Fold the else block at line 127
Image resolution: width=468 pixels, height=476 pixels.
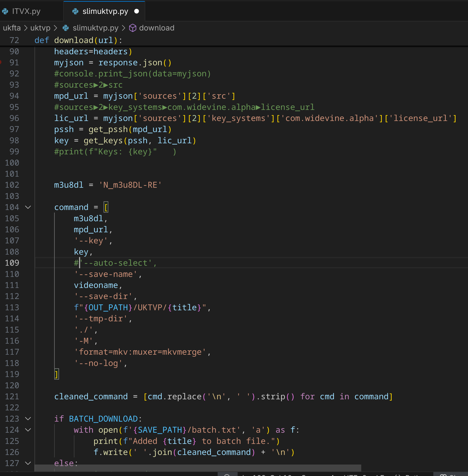28,463
